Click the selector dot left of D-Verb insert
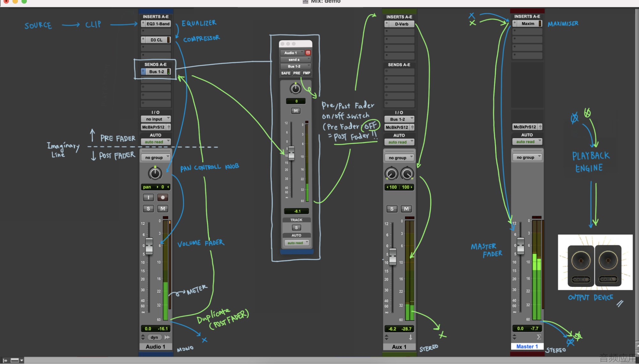Screen dimensions: 639x364 click(387, 24)
